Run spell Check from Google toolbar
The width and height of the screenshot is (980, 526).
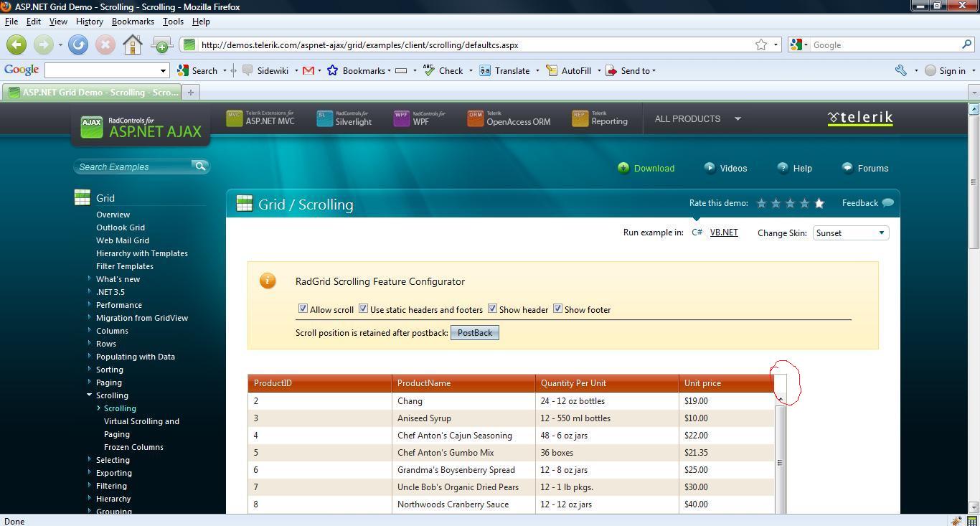443,70
